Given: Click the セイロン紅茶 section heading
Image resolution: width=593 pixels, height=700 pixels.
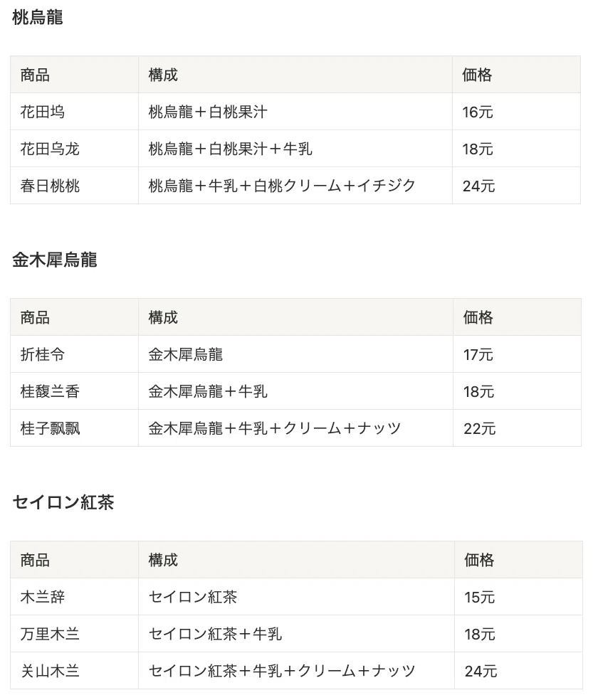Looking at the screenshot, I should pyautogui.click(x=63, y=502).
